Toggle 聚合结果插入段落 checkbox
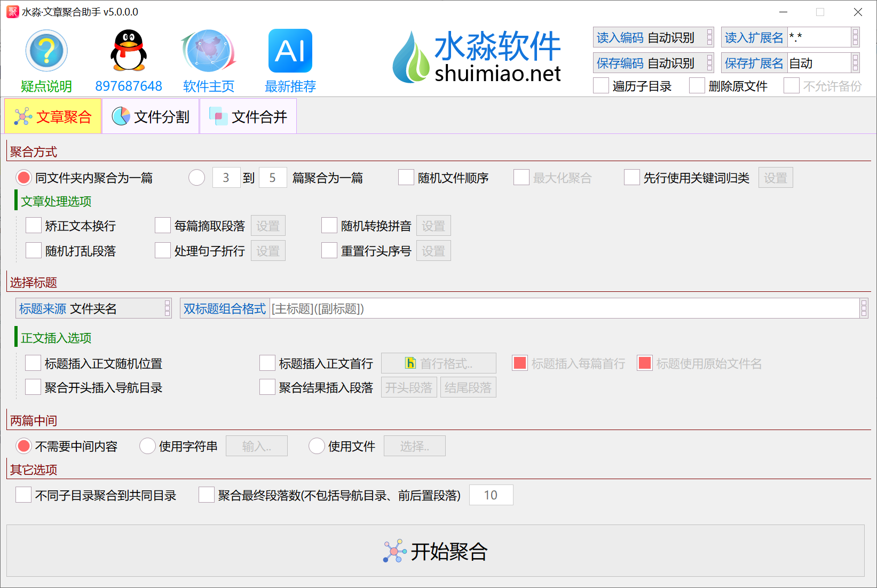 tap(267, 387)
